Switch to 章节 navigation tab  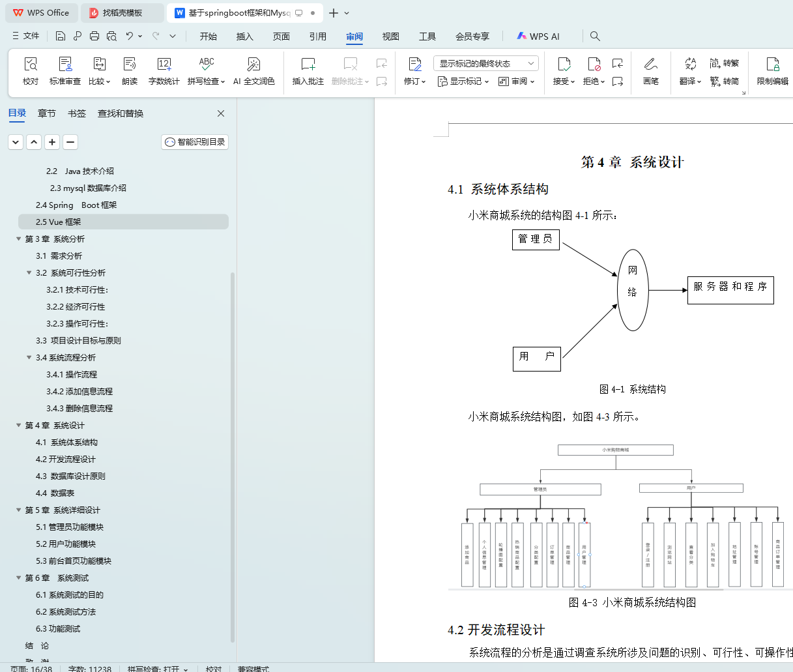pos(47,113)
